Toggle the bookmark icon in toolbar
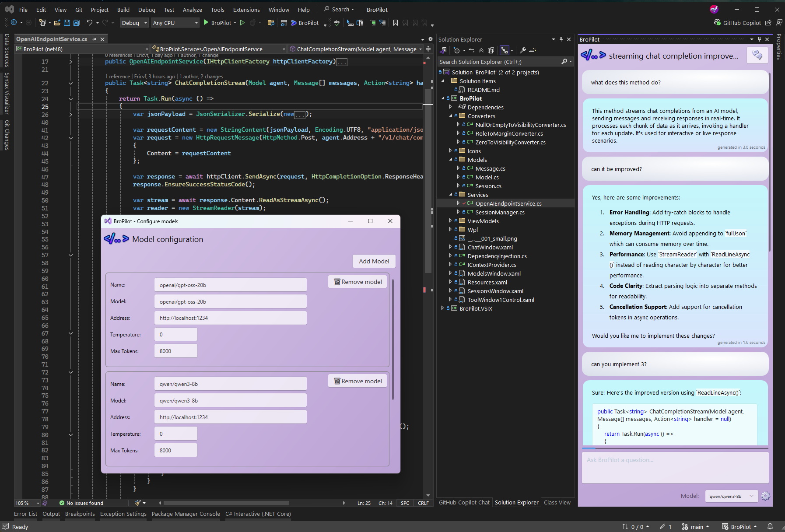This screenshot has height=532, width=785. [396, 23]
